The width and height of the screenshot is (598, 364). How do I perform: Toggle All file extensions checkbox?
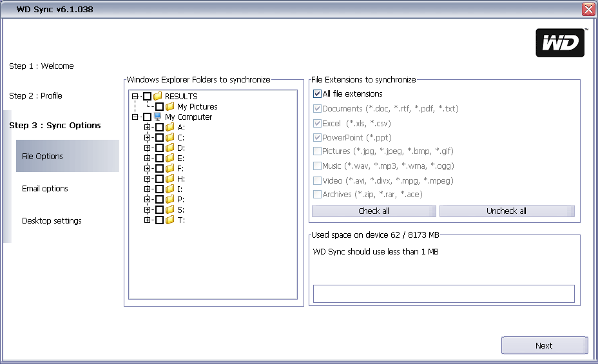(317, 93)
